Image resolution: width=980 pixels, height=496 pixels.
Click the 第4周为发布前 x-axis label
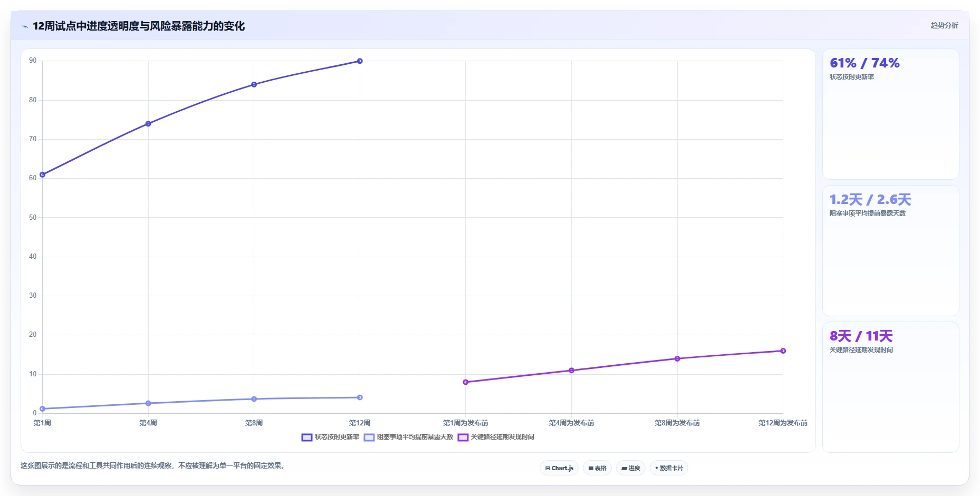coord(571,423)
